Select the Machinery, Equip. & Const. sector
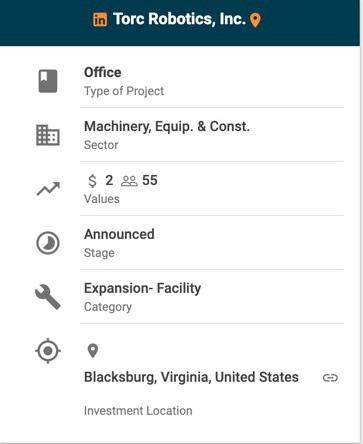 coord(167,127)
